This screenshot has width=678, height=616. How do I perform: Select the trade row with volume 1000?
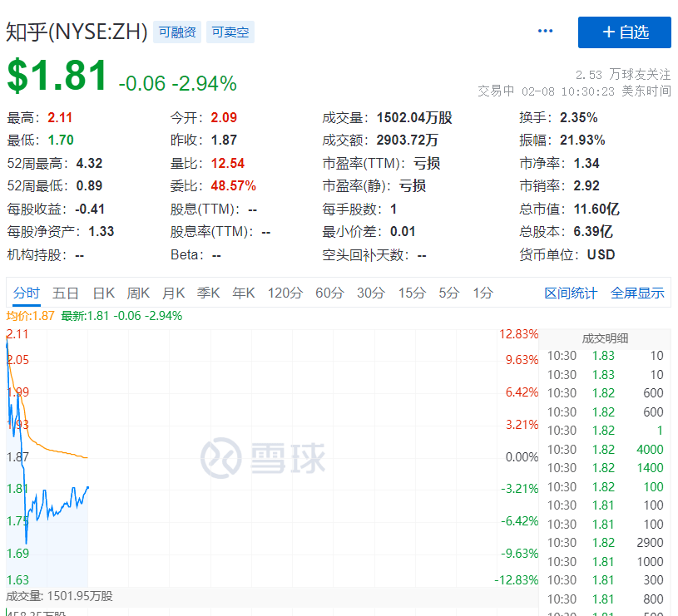[x=605, y=562]
